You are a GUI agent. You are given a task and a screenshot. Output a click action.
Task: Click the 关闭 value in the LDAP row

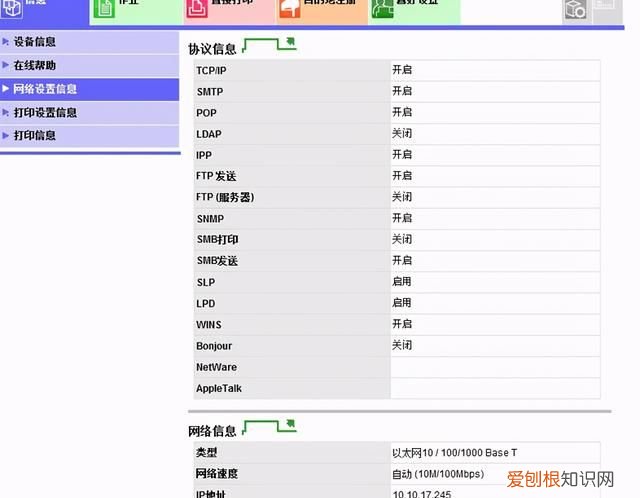402,133
